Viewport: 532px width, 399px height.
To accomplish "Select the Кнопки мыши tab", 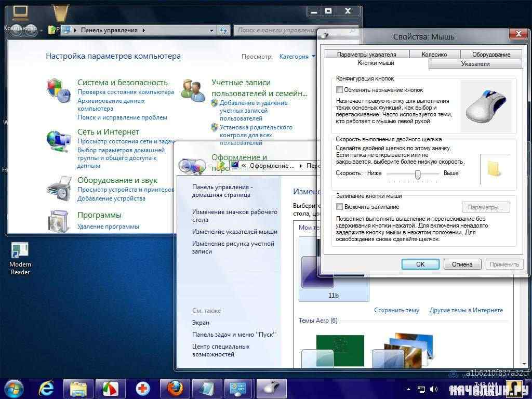I will pyautogui.click(x=376, y=63).
